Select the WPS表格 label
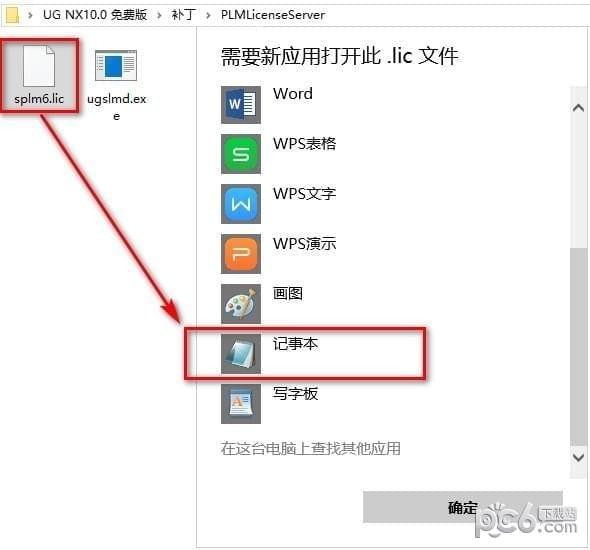 tap(304, 143)
